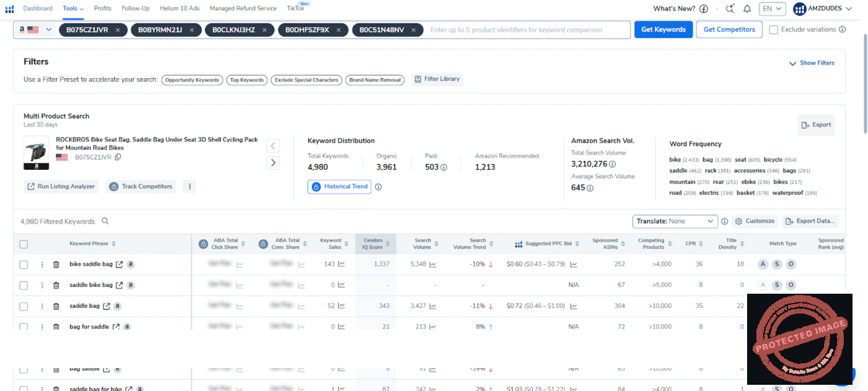868x391 pixels.
Task: Open the Tools dropdown menu
Action: click(73, 9)
